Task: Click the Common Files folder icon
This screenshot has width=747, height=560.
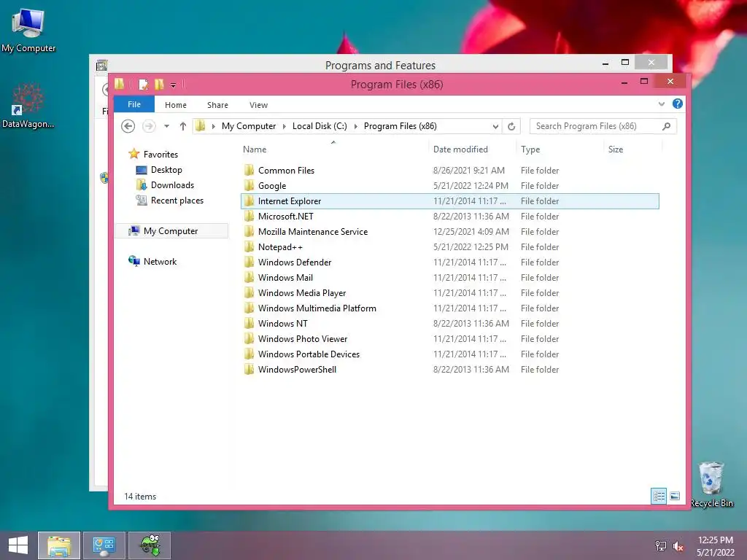Action: [249, 171]
